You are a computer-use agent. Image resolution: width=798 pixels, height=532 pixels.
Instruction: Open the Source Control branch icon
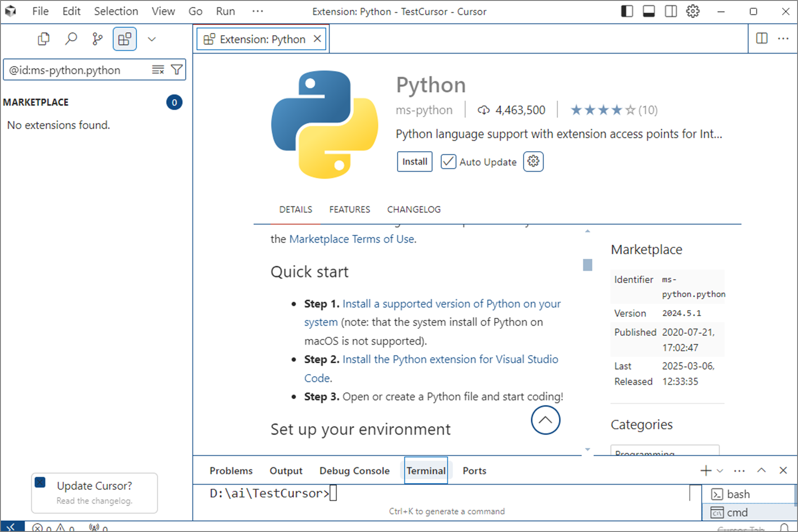point(97,39)
